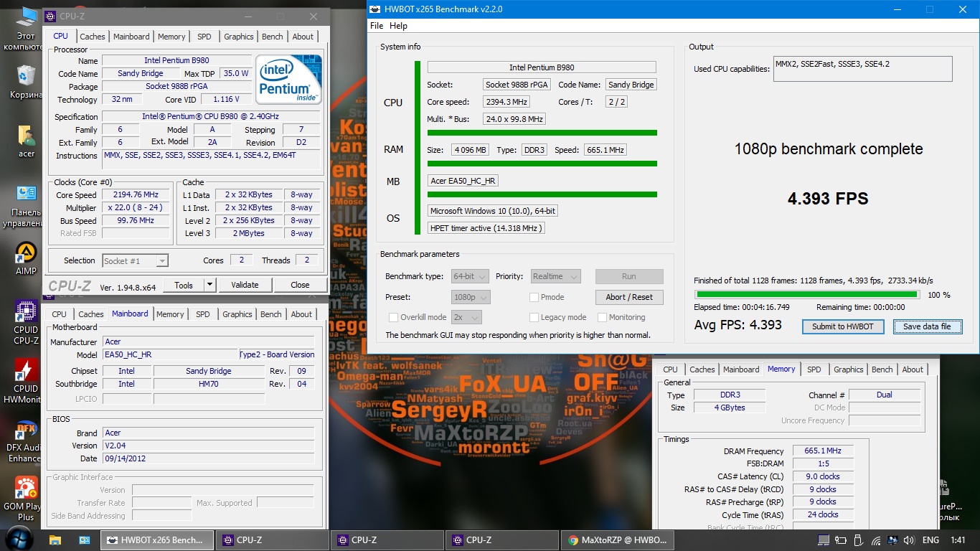Click the Core Speed value 2194.76 MHz
This screenshot has height=551, width=980.
(x=136, y=194)
